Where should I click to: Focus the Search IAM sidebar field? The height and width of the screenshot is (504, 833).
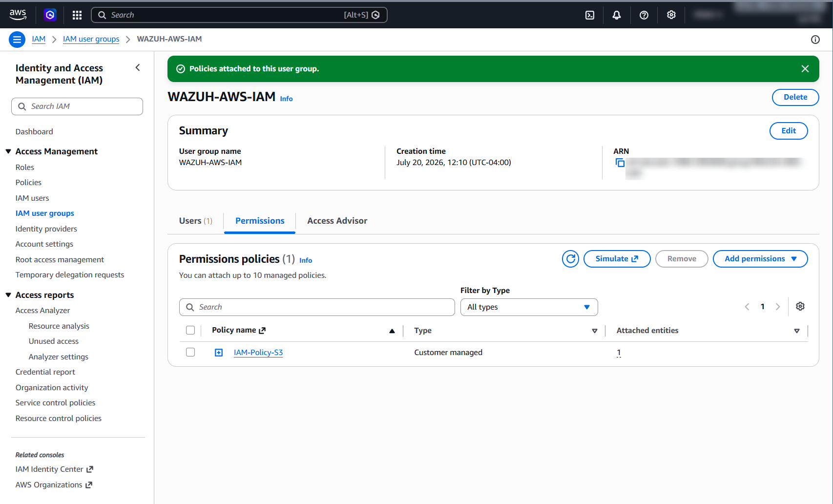pyautogui.click(x=77, y=106)
